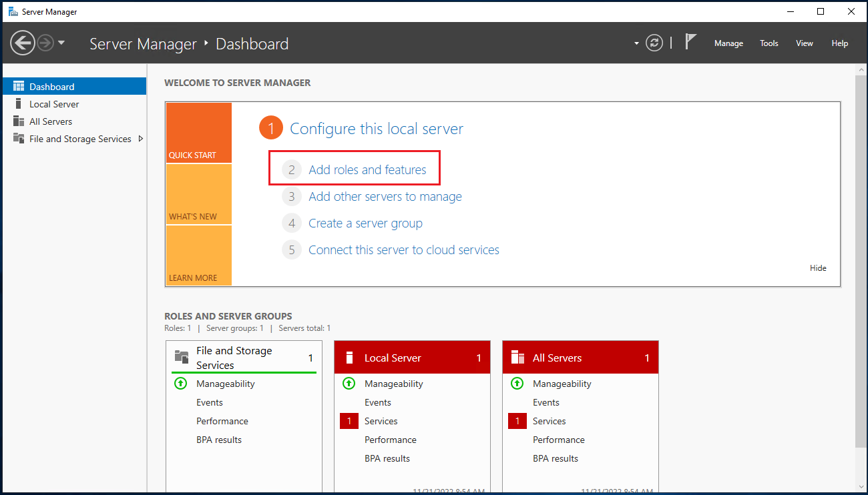Open BPA results in File and Storage tile
The image size is (868, 495).
point(219,440)
